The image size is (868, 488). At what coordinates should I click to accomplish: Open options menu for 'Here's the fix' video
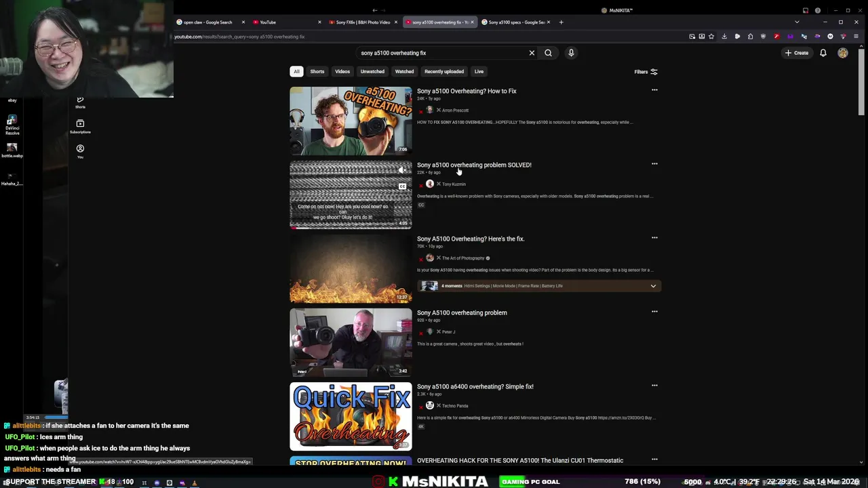(654, 237)
